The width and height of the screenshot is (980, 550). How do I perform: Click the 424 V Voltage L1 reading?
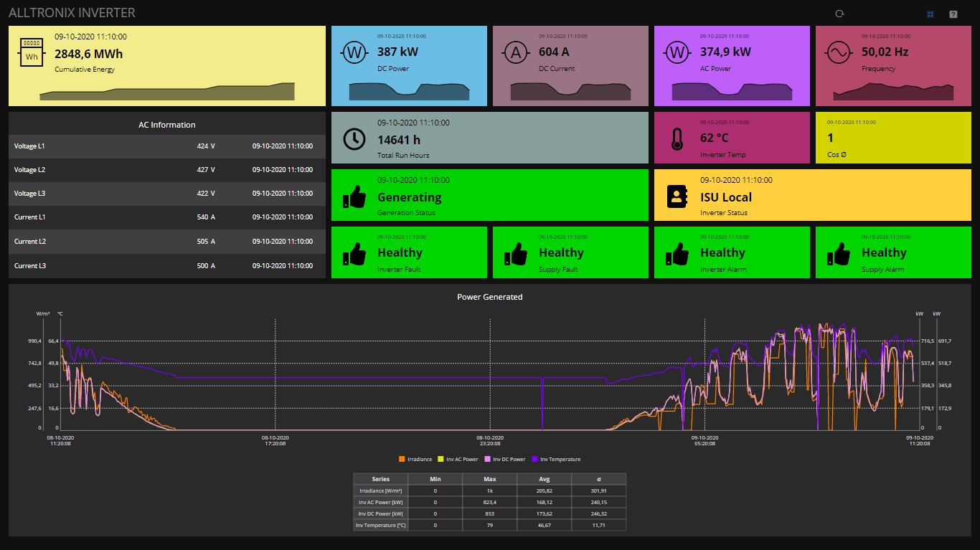(206, 146)
